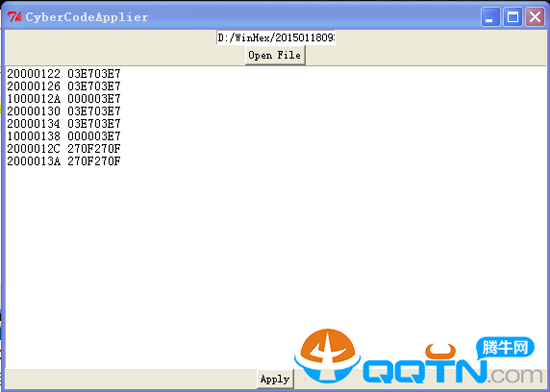Place cursor on code line 20000122 03E703E7

coord(64,74)
